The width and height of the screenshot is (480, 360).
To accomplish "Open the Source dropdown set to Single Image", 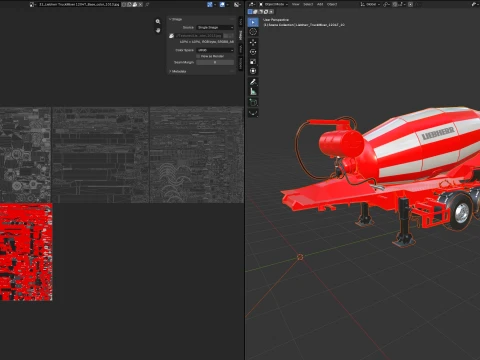I will pos(215,27).
